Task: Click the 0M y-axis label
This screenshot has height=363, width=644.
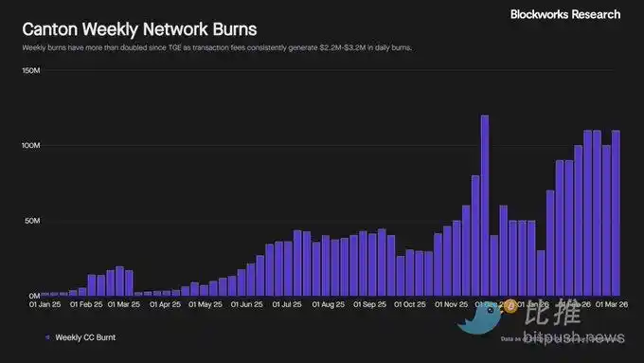Action: coord(34,296)
